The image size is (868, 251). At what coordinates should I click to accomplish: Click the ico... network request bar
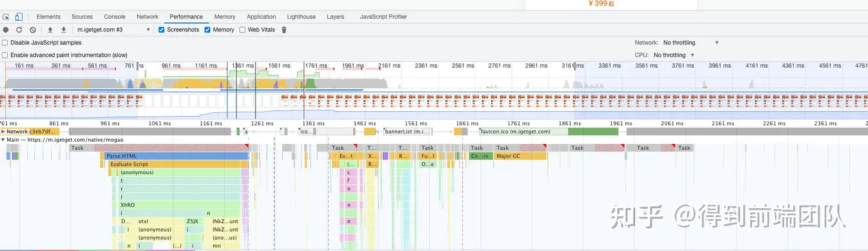point(306,132)
